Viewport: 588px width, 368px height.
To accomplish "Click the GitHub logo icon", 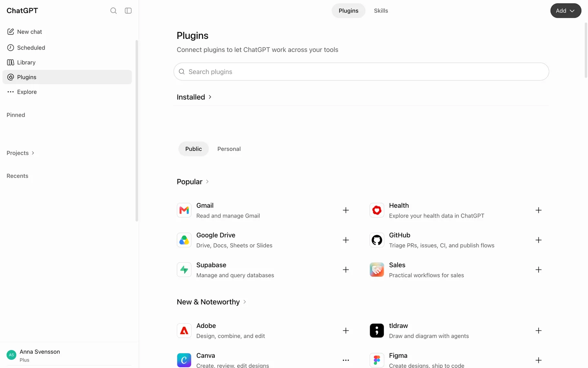I will [x=377, y=240].
